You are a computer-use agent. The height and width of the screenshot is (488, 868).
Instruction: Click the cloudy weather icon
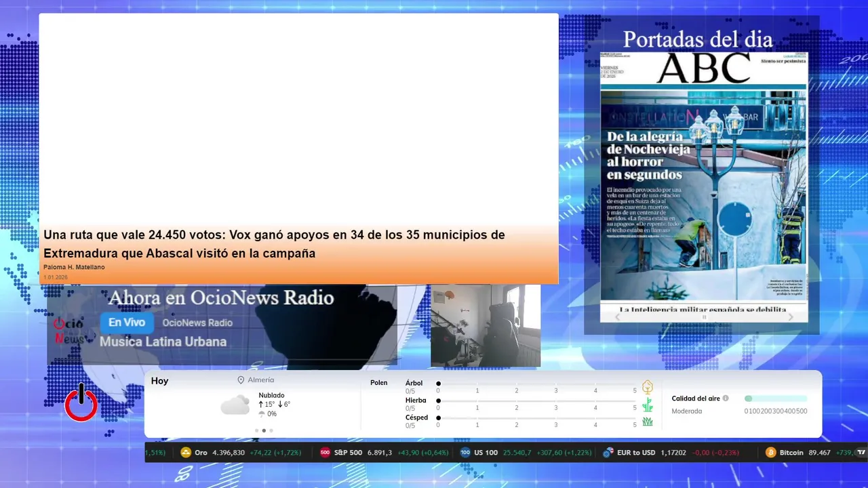pos(235,405)
